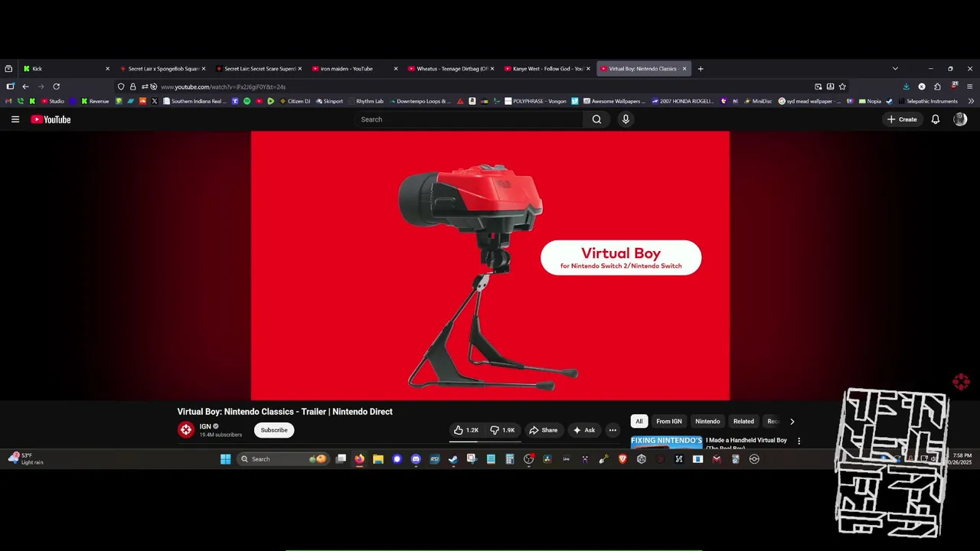Click the YouTube search magnifier button
Image resolution: width=980 pixels, height=551 pixels.
(x=596, y=119)
